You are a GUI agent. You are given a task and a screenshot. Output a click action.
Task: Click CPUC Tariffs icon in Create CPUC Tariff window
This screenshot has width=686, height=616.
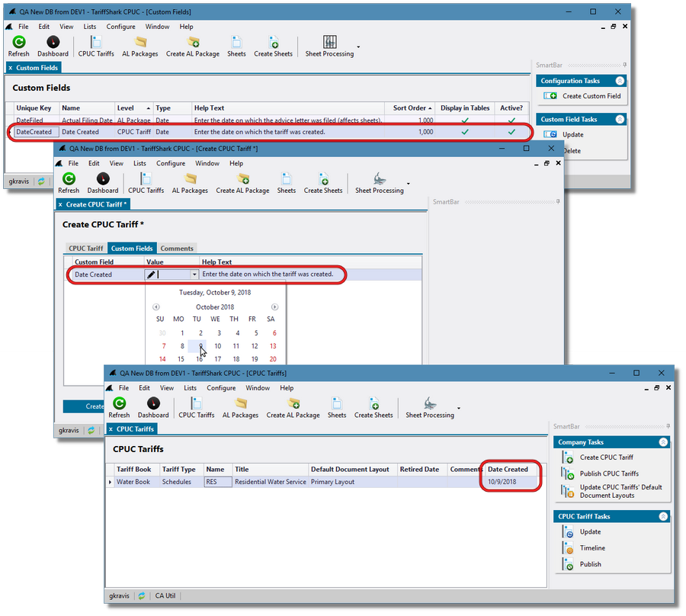click(x=146, y=179)
